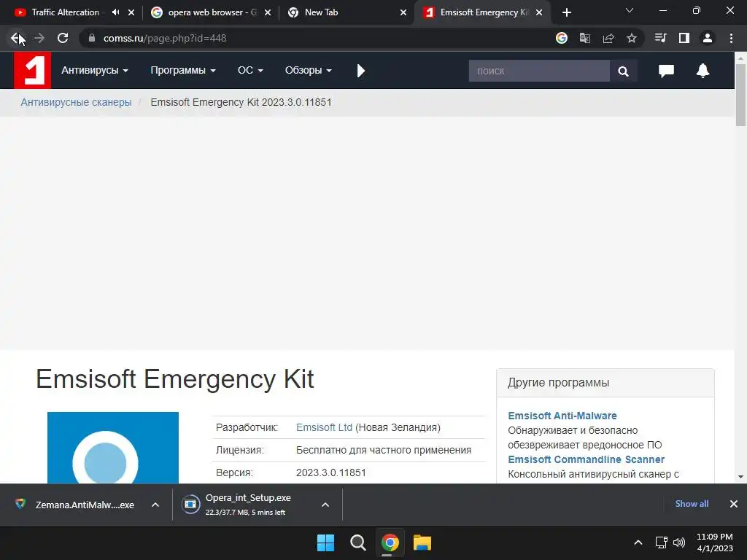Image resolution: width=747 pixels, height=560 pixels.
Task: Open the translate page icon
Action: [585, 38]
